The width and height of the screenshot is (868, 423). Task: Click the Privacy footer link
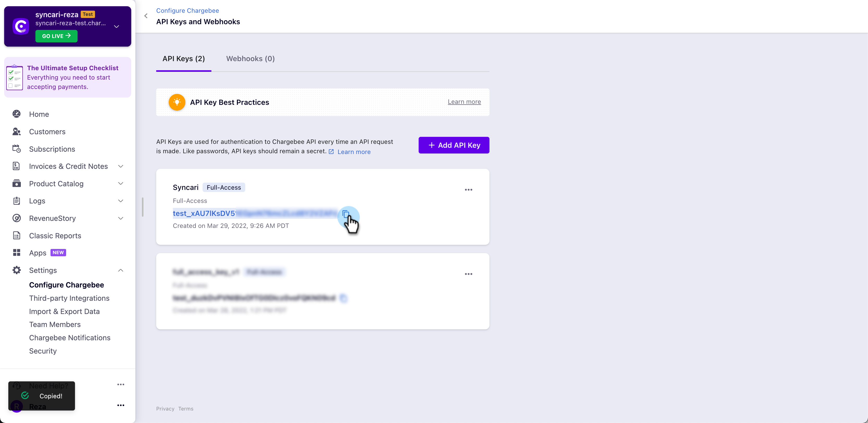click(x=165, y=409)
